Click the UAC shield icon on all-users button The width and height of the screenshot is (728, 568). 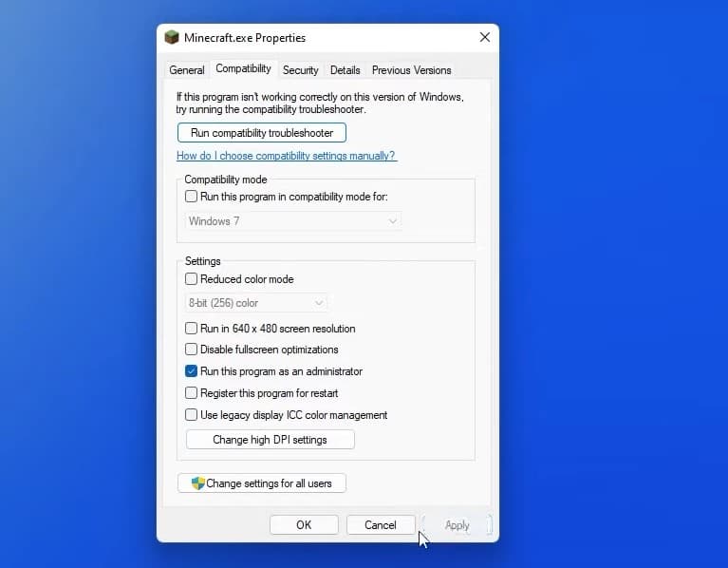tap(197, 483)
